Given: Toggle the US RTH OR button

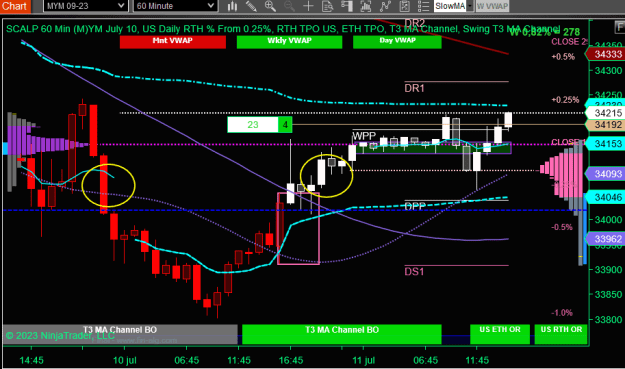Looking at the screenshot, I should coord(561,334).
